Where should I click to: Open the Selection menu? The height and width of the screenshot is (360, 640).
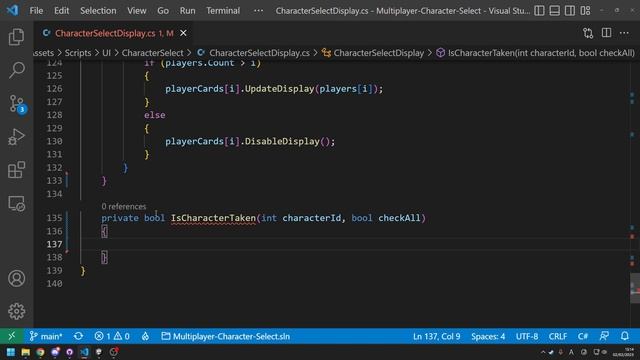[98, 11]
